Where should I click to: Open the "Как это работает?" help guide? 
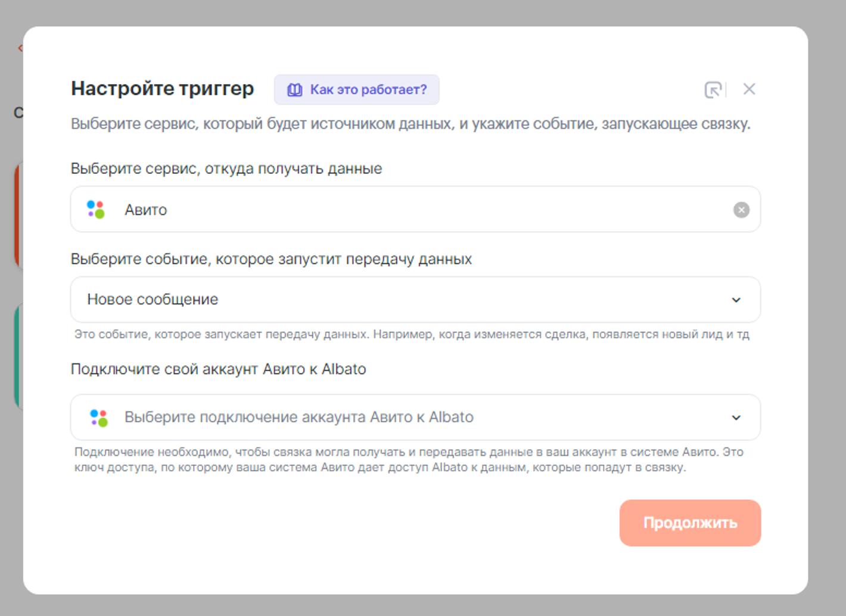(368, 90)
